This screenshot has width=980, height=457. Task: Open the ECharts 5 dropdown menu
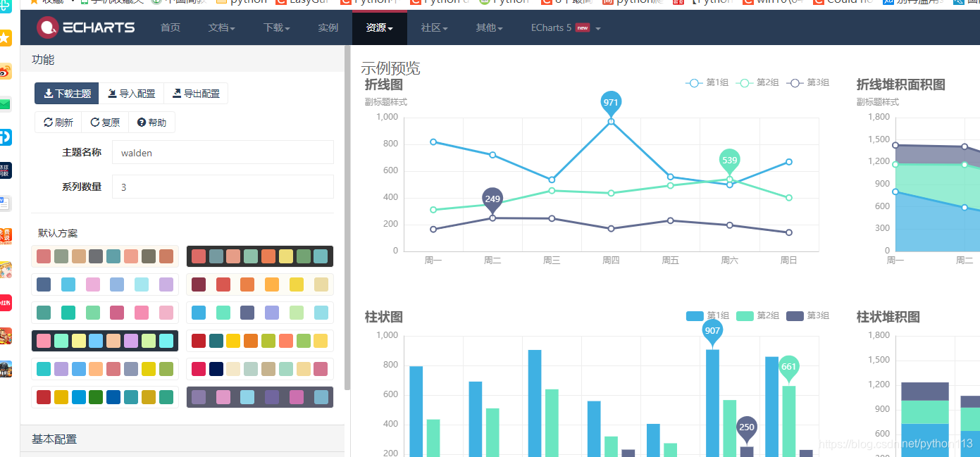(566, 27)
